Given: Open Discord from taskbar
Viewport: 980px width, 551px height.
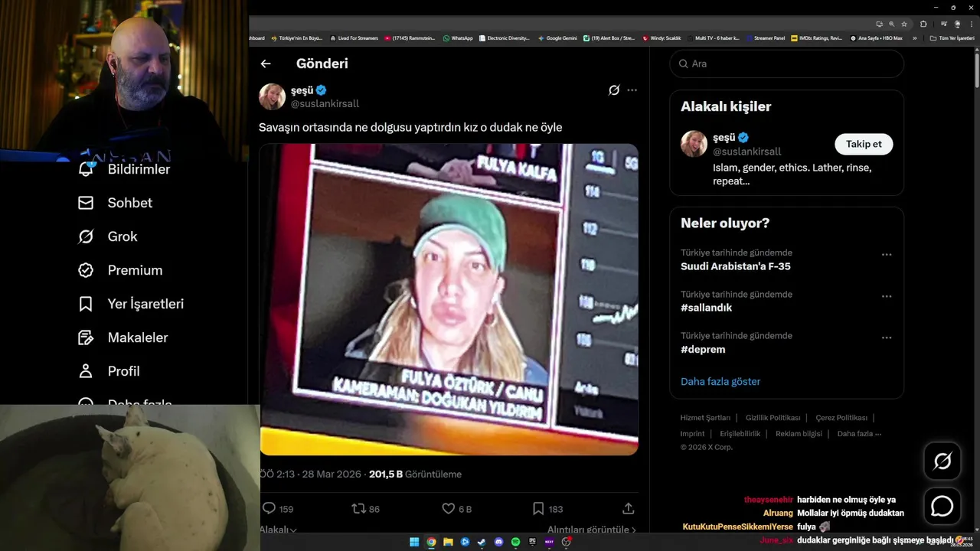Looking at the screenshot, I should [x=498, y=542].
